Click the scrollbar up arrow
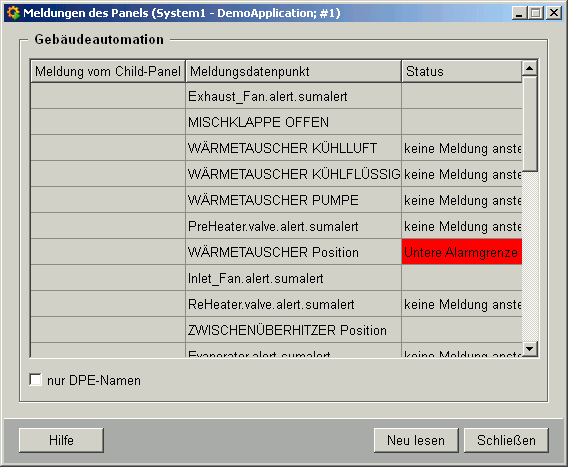The image size is (568, 467). 530,68
